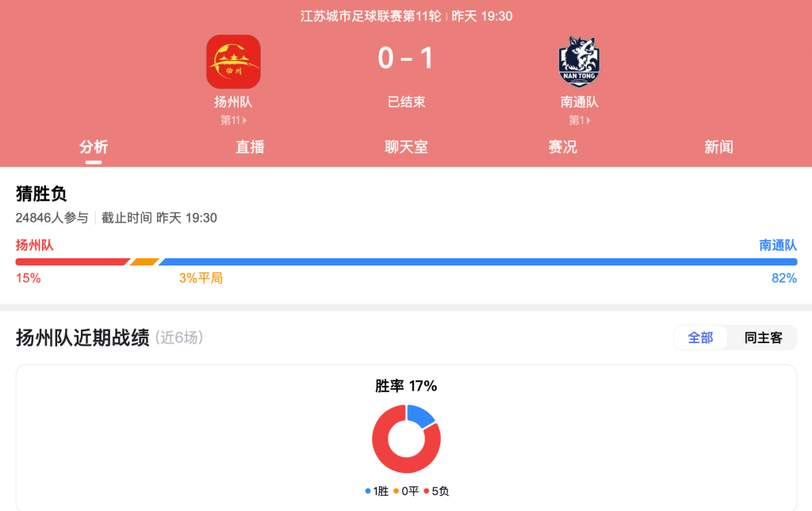
Task: Open the Nantong team wolf logo
Action: 579,61
